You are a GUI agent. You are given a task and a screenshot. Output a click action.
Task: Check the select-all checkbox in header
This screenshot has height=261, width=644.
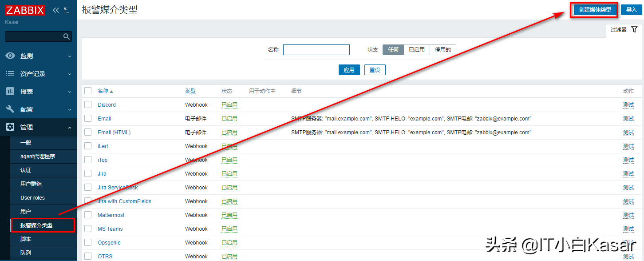pos(88,91)
